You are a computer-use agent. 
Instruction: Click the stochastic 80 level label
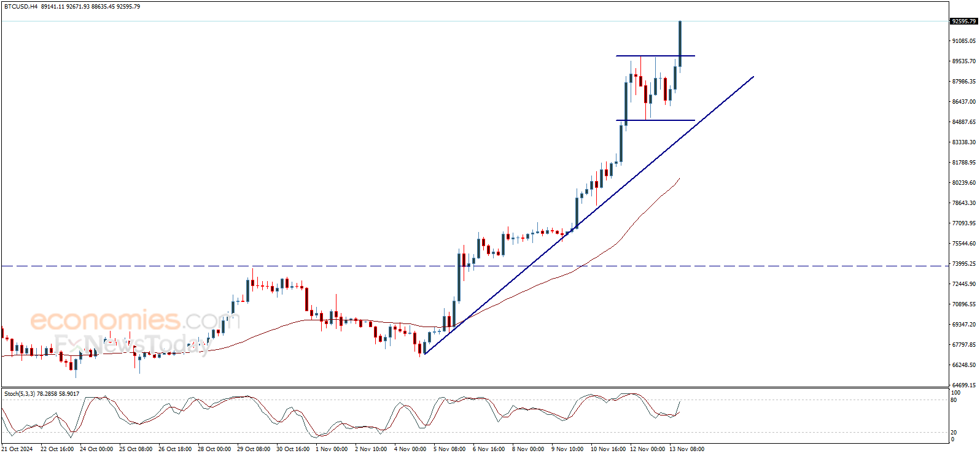click(954, 400)
